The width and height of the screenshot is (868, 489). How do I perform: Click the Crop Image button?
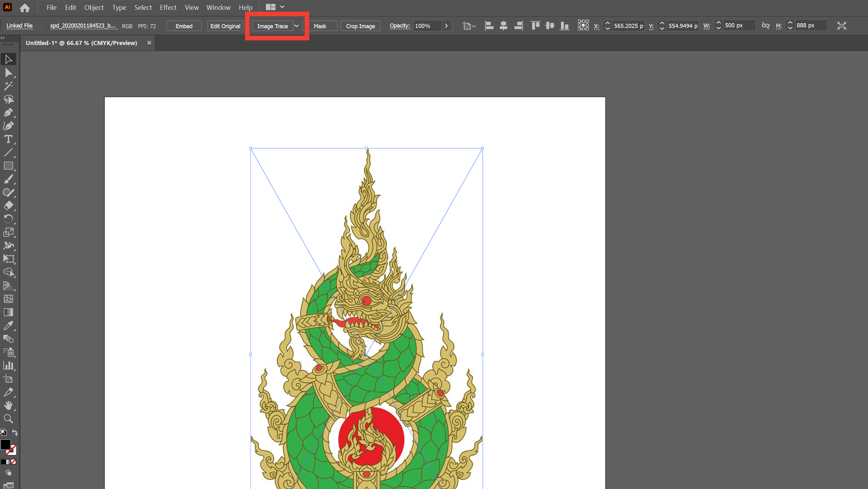point(360,26)
